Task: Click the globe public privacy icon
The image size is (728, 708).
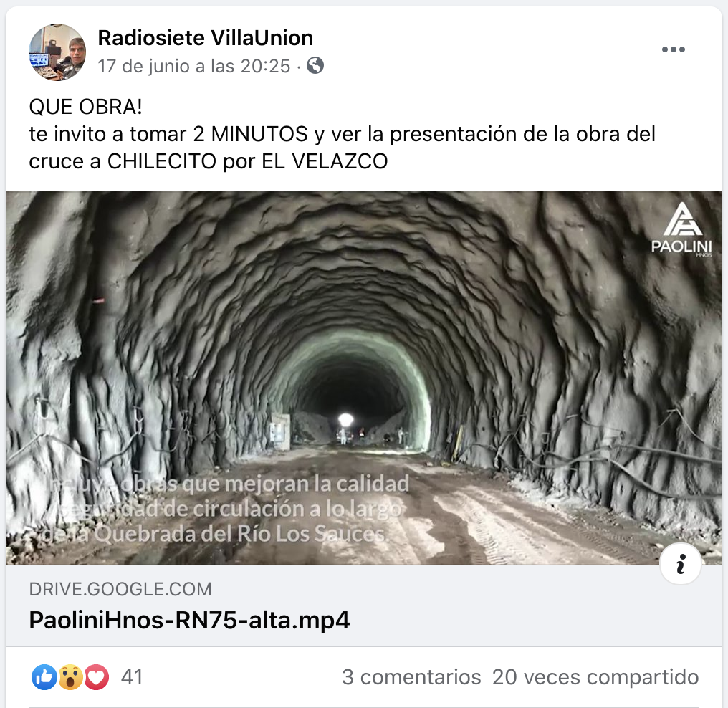Action: pos(315,65)
